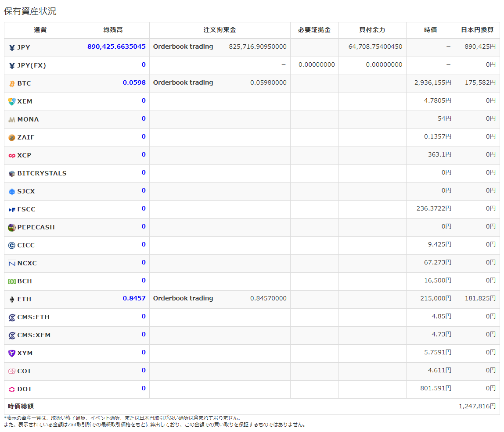Screen dimensions: 504x432
Task: Select BCH price 16,500円
Action: point(437,280)
